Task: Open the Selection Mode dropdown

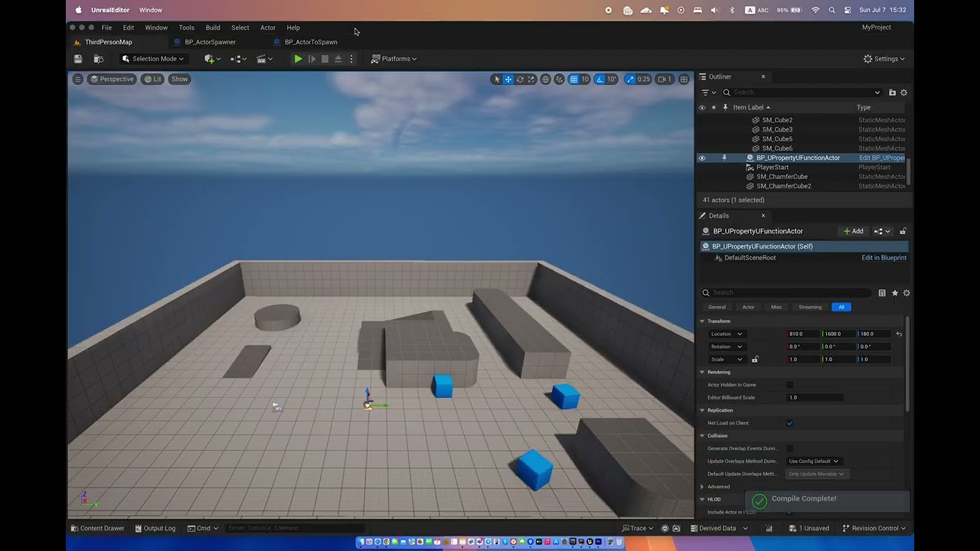Action: pyautogui.click(x=153, y=59)
